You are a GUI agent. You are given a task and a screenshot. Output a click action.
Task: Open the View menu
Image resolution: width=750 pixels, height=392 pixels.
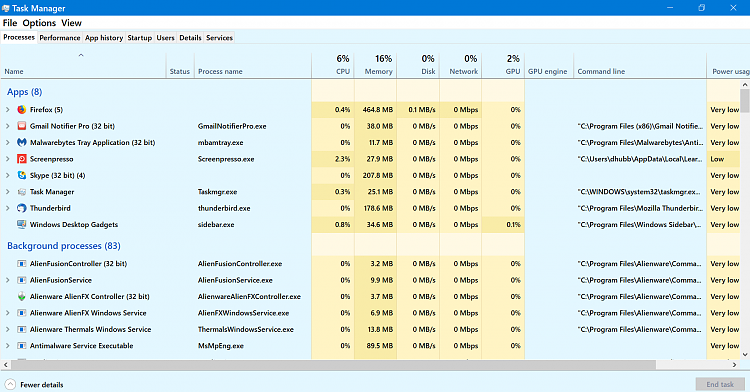(71, 23)
